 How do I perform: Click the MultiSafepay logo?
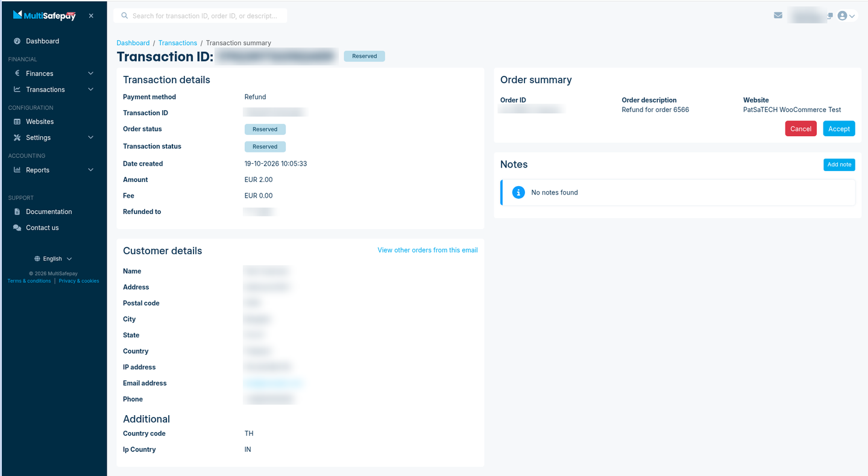[x=45, y=16]
